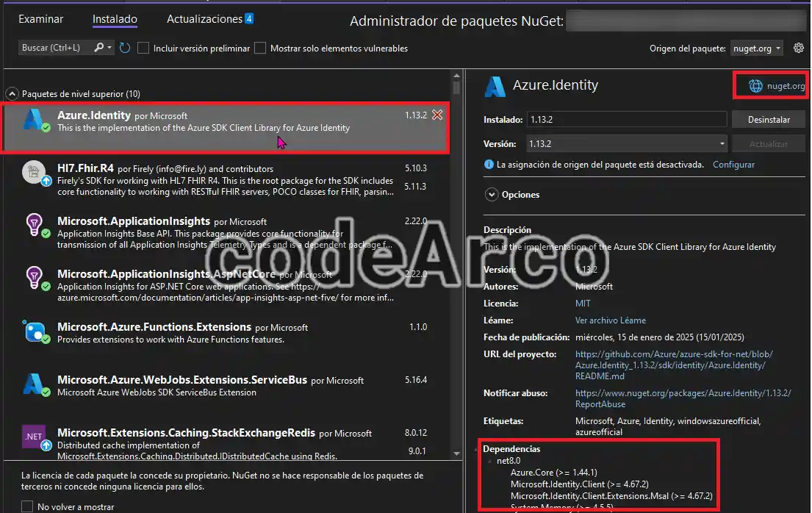Toggle Incluir versión preliminar checkbox
This screenshot has width=812, height=513.
click(x=143, y=49)
